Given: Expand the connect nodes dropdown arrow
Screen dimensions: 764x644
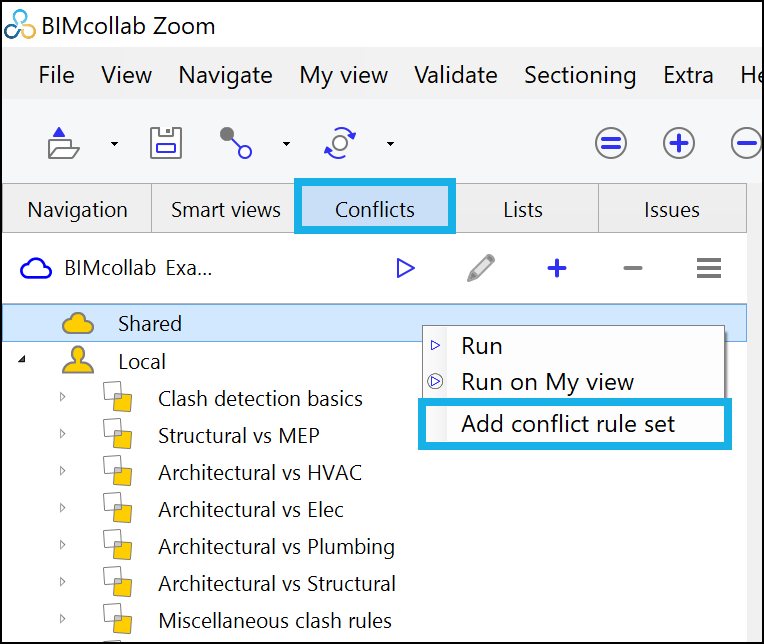Looking at the screenshot, I should 286,144.
